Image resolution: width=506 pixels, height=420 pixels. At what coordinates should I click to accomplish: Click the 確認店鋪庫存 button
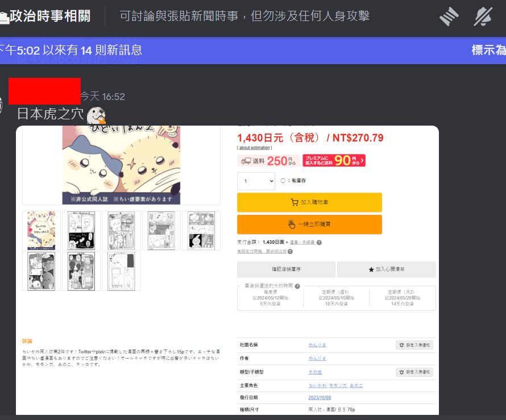pos(286,269)
